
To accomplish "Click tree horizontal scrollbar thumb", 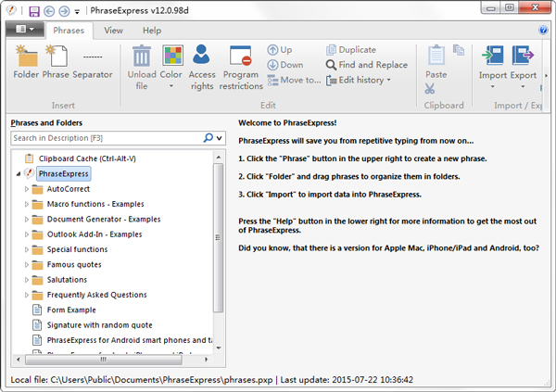I will pos(104,360).
